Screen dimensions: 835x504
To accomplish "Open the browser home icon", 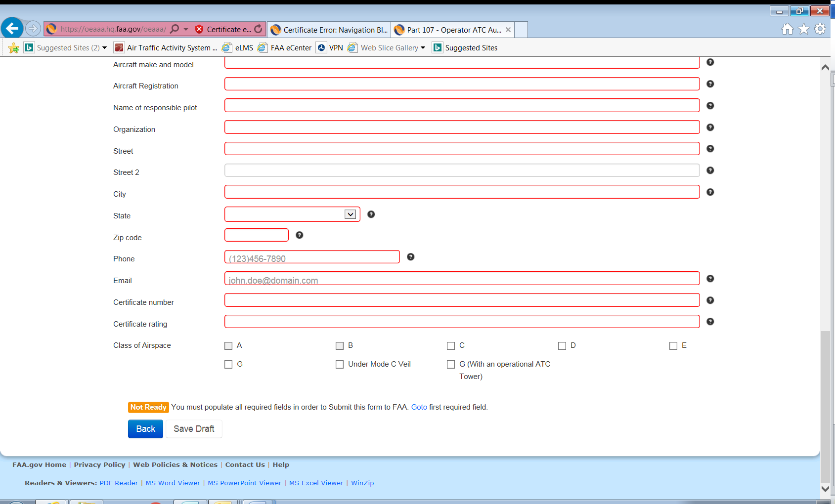I will click(x=787, y=29).
